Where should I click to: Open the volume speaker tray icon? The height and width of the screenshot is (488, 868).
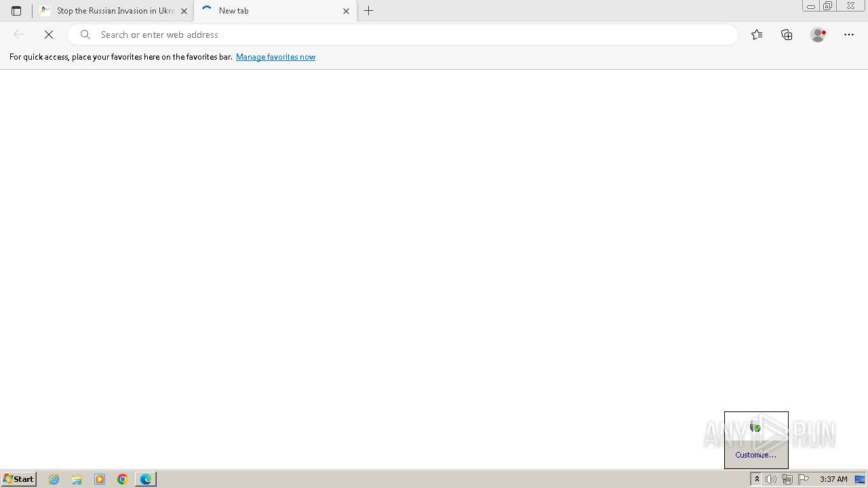pyautogui.click(x=771, y=479)
